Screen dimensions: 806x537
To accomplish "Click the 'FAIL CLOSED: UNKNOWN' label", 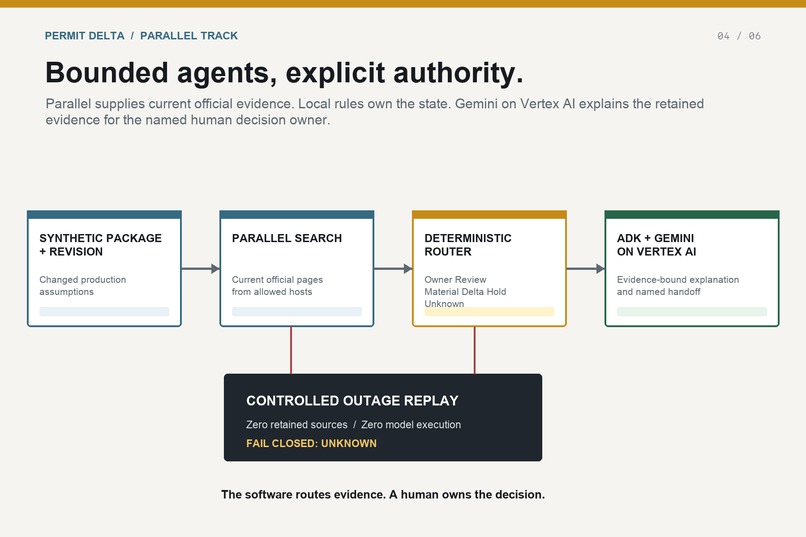I will (311, 443).
